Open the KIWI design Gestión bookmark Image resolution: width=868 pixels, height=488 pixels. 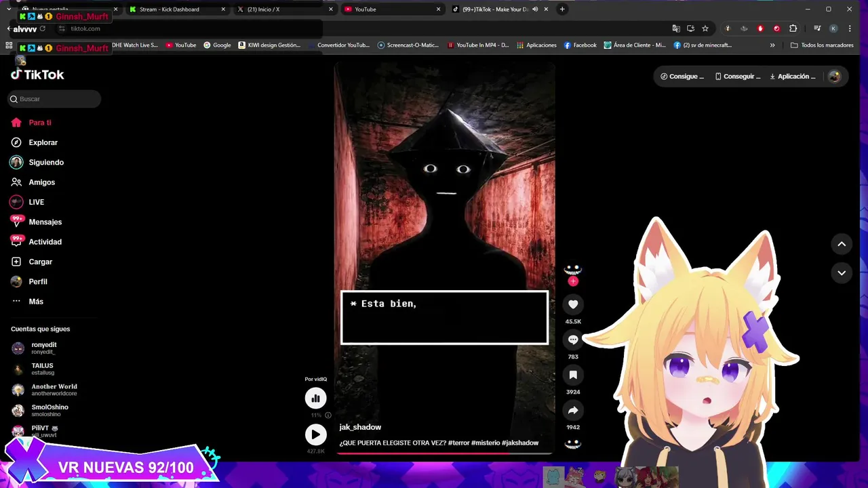pyautogui.click(x=269, y=45)
